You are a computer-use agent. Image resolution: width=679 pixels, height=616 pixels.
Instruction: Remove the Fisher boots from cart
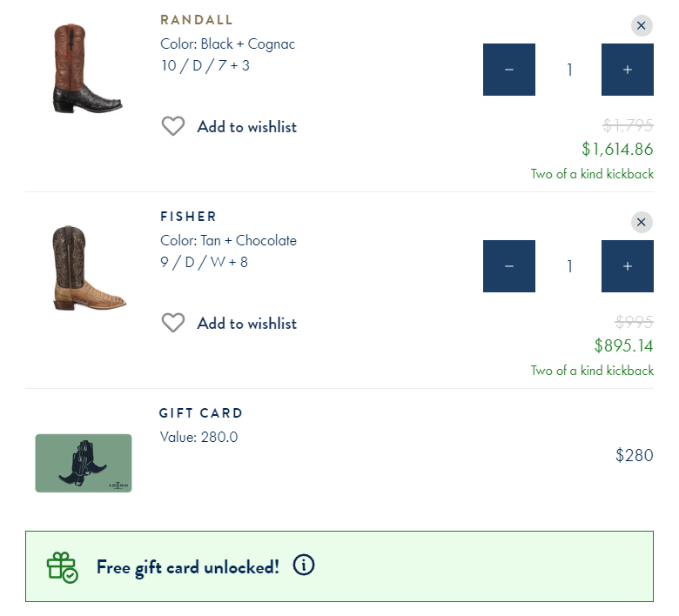(642, 223)
